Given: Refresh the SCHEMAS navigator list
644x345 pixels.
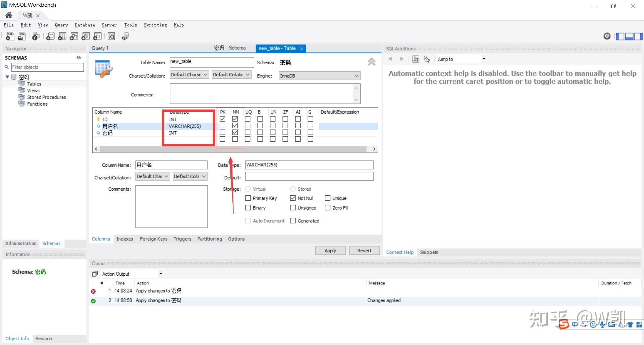Looking at the screenshot, I should coord(79,58).
